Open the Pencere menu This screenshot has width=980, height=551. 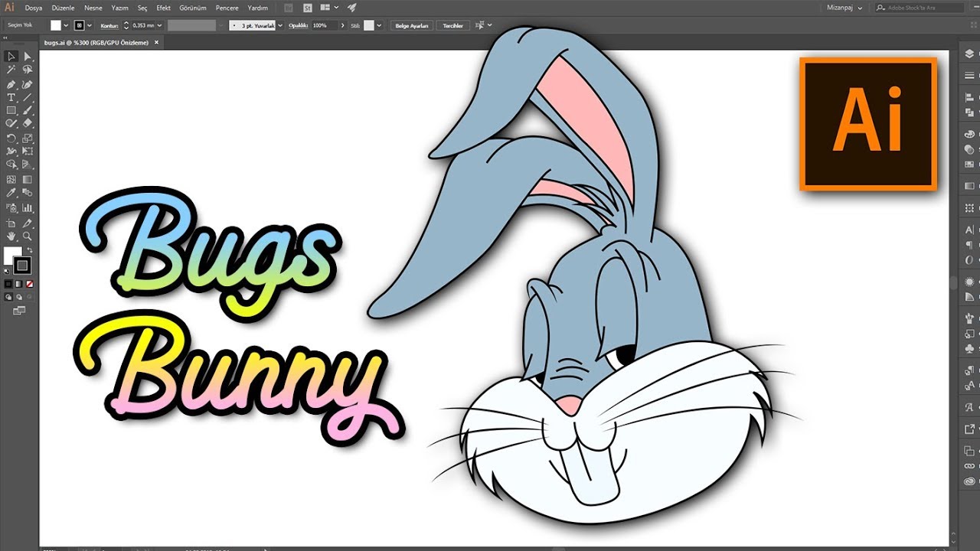227,8
